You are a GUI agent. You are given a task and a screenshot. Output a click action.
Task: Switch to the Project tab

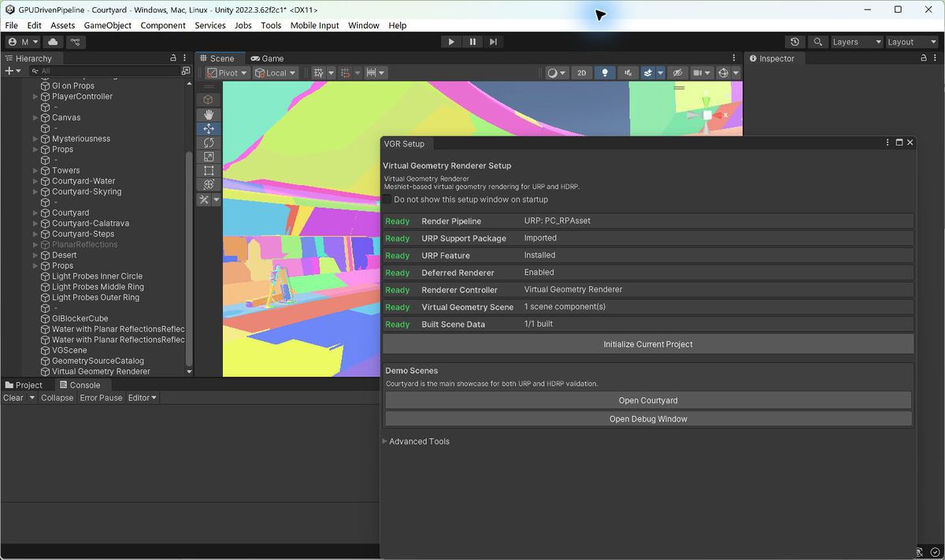[x=24, y=385]
